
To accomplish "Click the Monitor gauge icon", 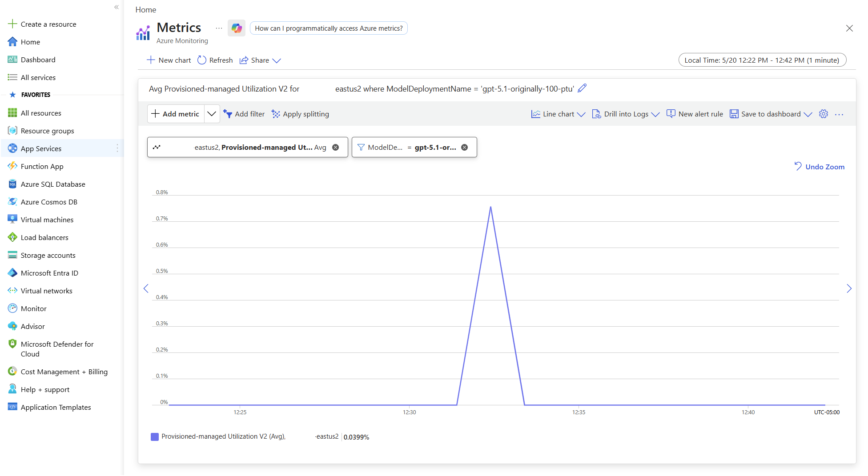I will pyautogui.click(x=12, y=308).
